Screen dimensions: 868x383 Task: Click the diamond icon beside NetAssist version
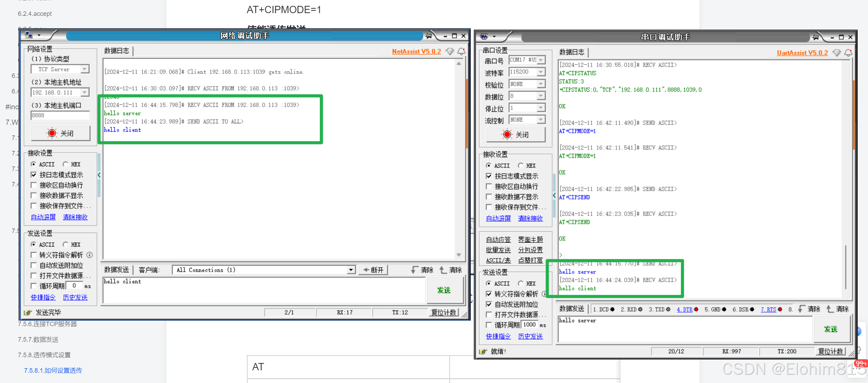(450, 51)
